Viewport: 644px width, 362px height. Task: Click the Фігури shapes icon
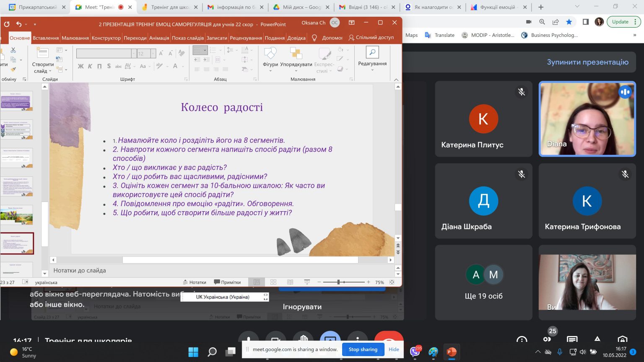point(270,54)
